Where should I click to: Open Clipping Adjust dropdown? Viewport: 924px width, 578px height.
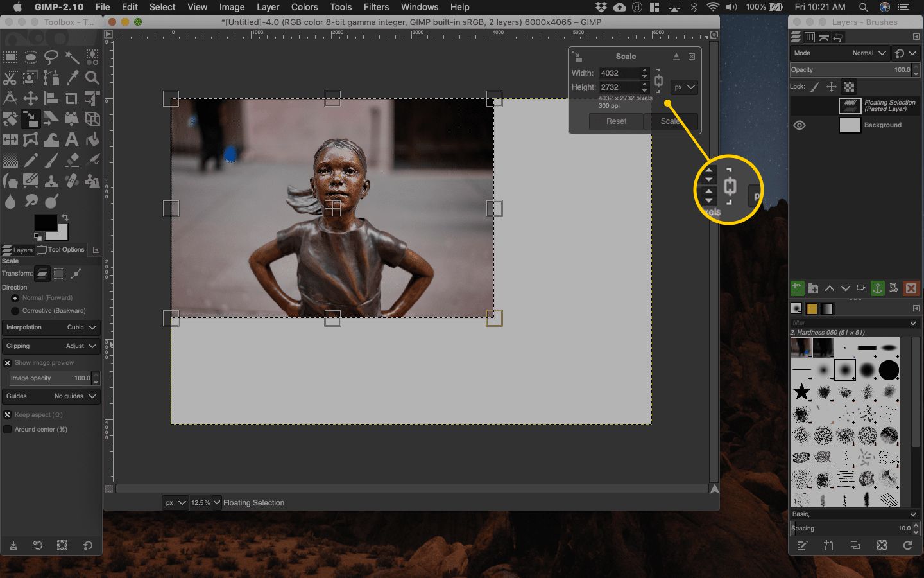point(51,346)
